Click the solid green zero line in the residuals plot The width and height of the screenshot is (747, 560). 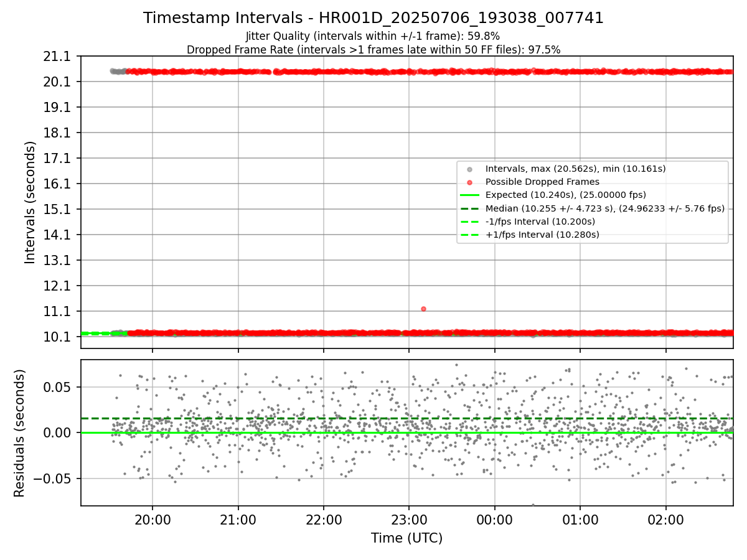(x=407, y=432)
